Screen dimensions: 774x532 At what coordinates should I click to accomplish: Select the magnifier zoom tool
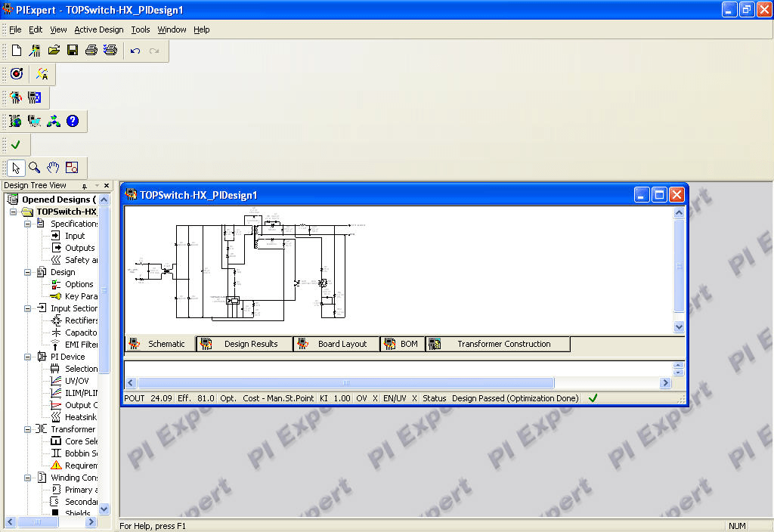point(35,168)
